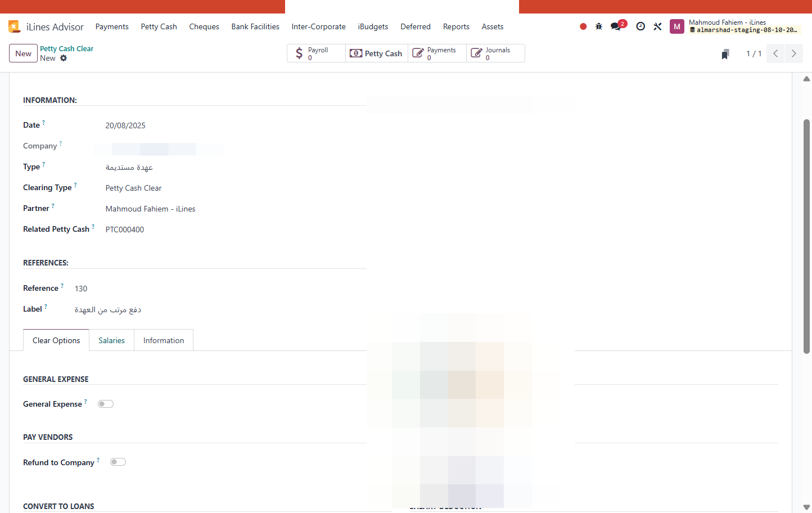Open the Mahmoud Fahiem user avatar menu
Image resolution: width=812 pixels, height=513 pixels.
click(x=677, y=26)
